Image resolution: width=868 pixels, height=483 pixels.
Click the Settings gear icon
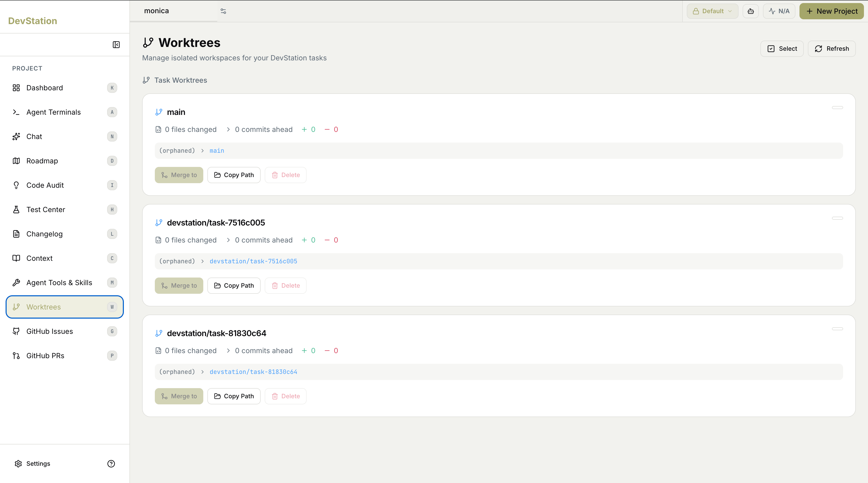point(18,463)
